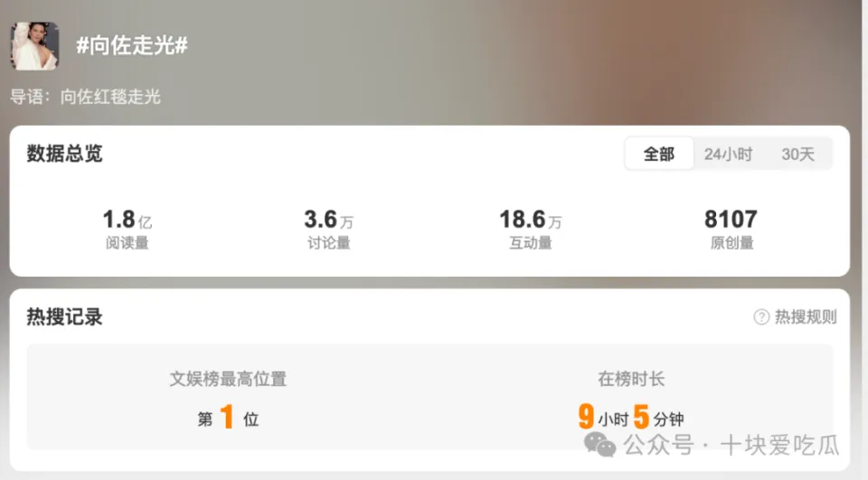Click the topic avatar thumbnail
The image size is (868, 480).
coord(34,46)
